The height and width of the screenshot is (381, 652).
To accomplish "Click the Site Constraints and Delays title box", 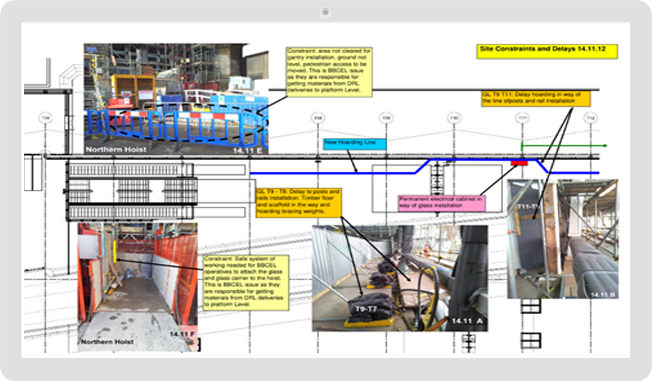I will (x=547, y=51).
